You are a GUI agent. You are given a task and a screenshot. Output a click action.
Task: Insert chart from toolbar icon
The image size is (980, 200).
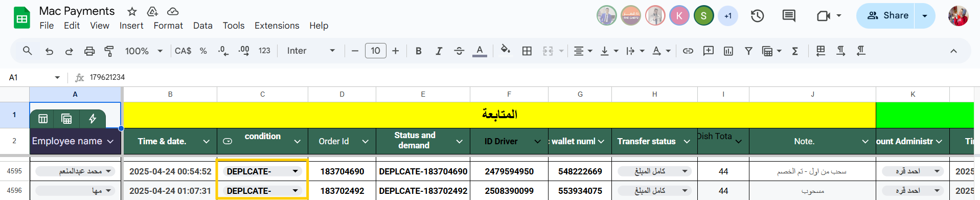728,51
